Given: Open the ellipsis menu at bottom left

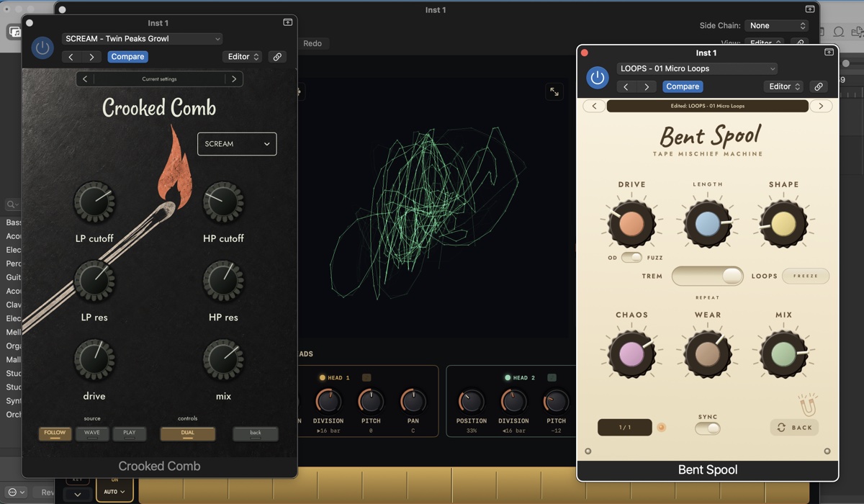Looking at the screenshot, I should [x=16, y=492].
